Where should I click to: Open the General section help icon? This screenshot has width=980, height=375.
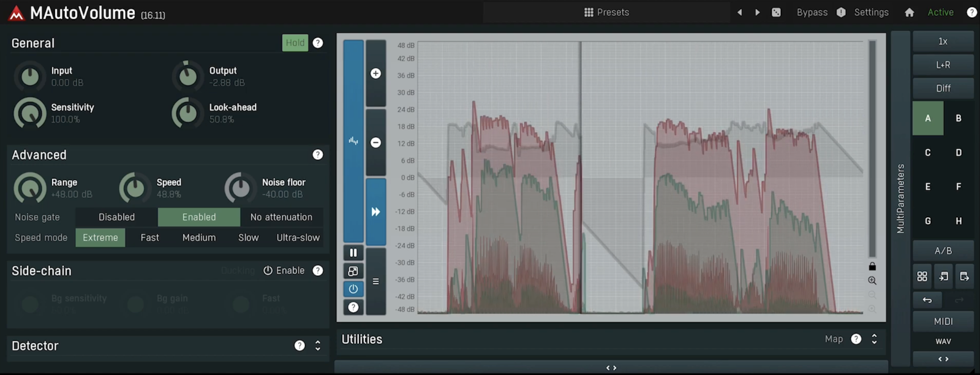[x=318, y=43]
